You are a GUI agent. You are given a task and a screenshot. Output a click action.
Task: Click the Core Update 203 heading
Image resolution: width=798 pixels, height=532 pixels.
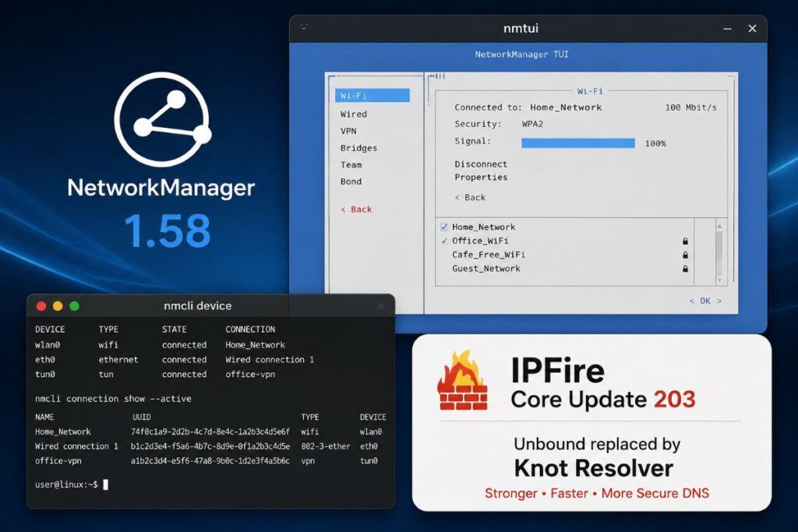point(603,400)
